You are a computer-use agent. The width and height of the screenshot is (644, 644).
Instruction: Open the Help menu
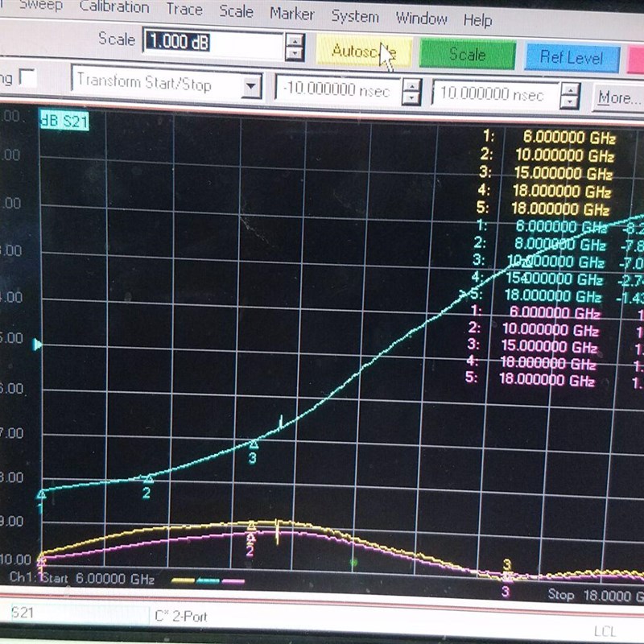tap(477, 20)
